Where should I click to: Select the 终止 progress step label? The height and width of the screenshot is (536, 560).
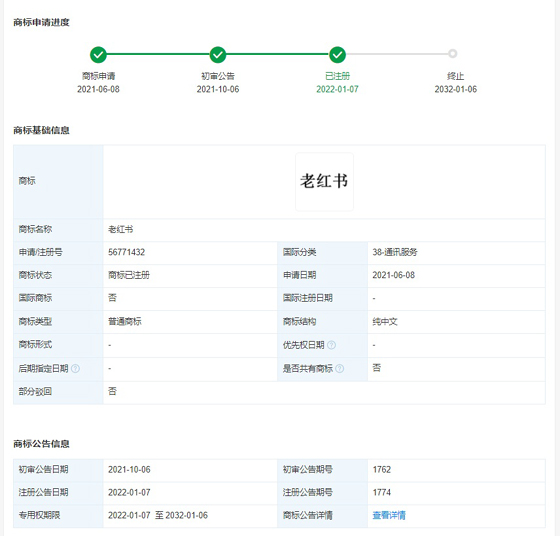click(455, 76)
